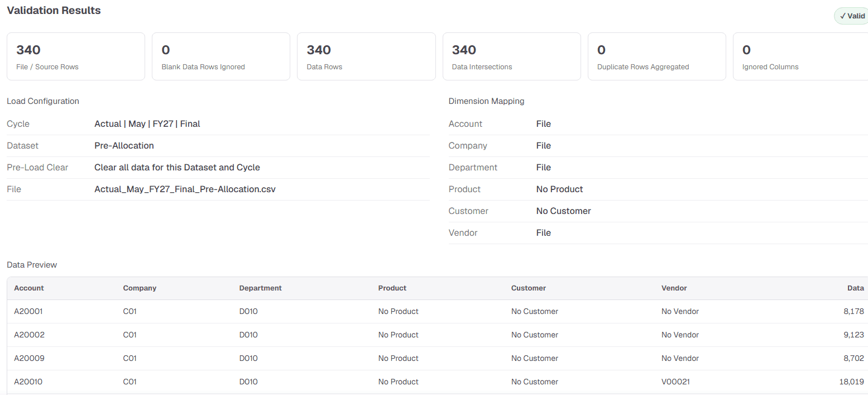Click the Dataset label in Load Configuration
The width and height of the screenshot is (868, 395).
click(x=22, y=146)
